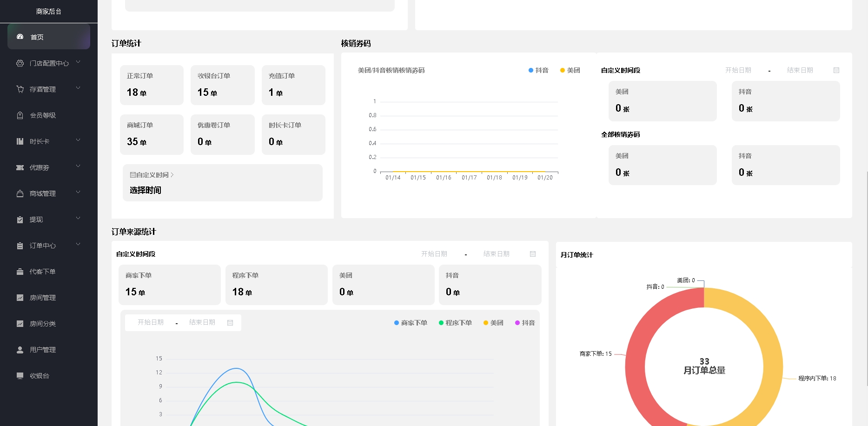Viewport: 868px width, 426px height.
Task: Click the 商家下单 15单 source card
Action: [x=170, y=285]
